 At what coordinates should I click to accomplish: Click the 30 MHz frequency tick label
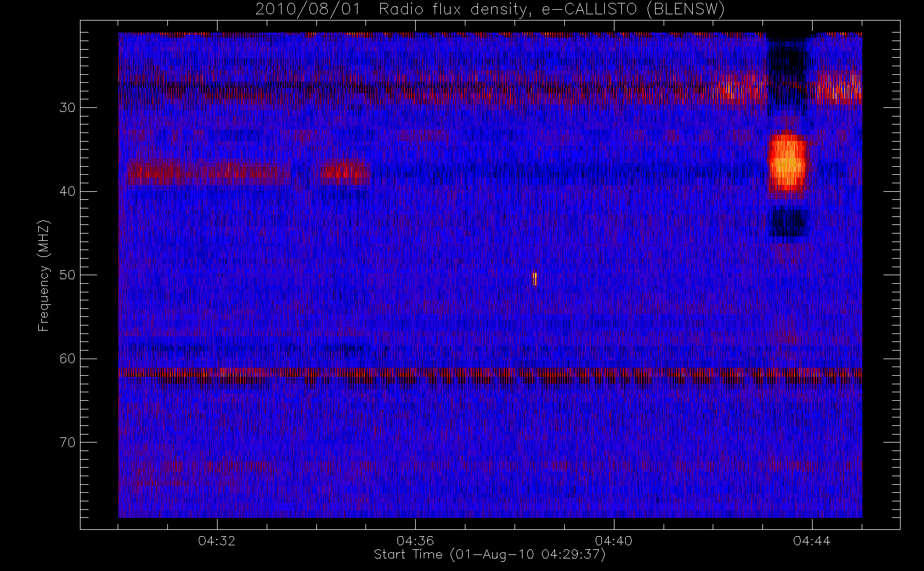click(67, 108)
